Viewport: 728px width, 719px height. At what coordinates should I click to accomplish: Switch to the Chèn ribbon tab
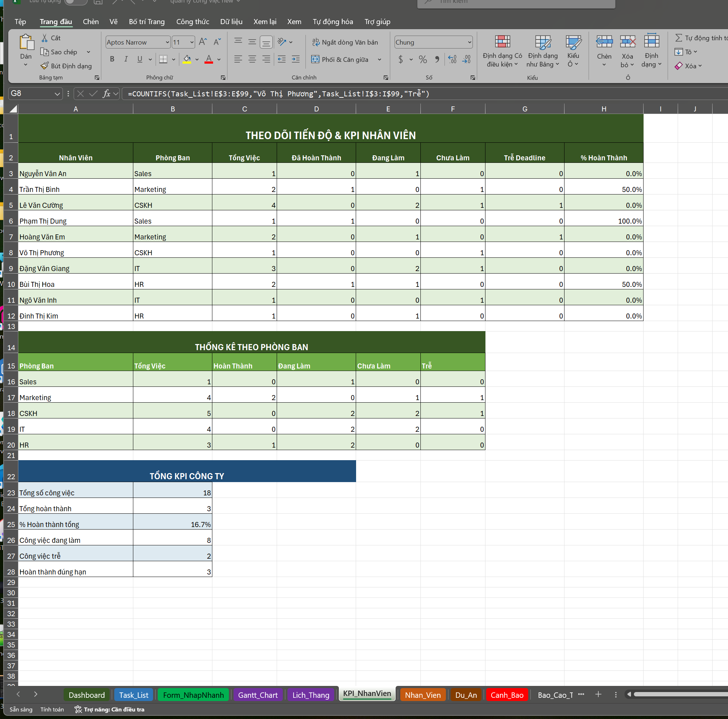[91, 22]
